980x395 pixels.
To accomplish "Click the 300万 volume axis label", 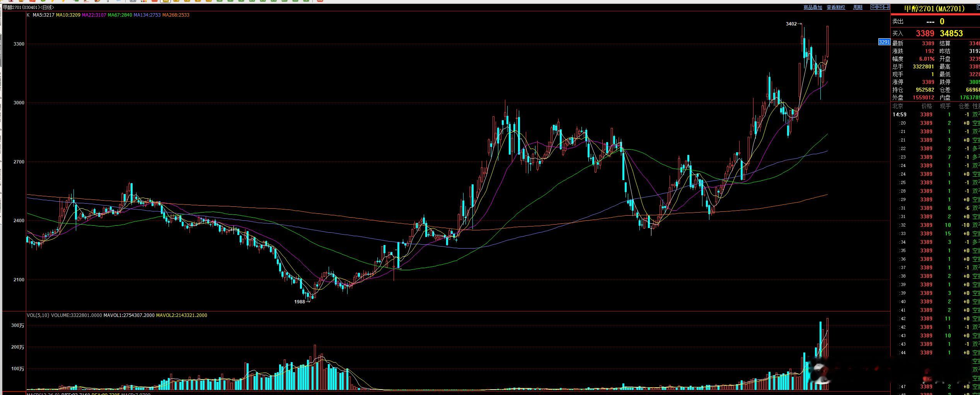I will click(x=18, y=326).
